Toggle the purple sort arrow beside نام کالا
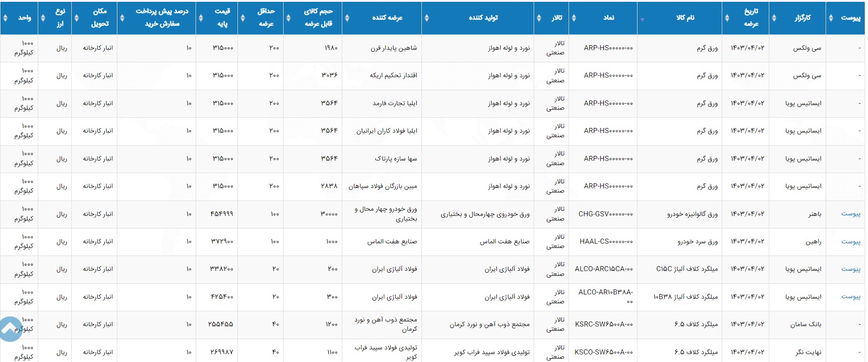Image resolution: width=868 pixels, height=362 pixels. (x=642, y=20)
